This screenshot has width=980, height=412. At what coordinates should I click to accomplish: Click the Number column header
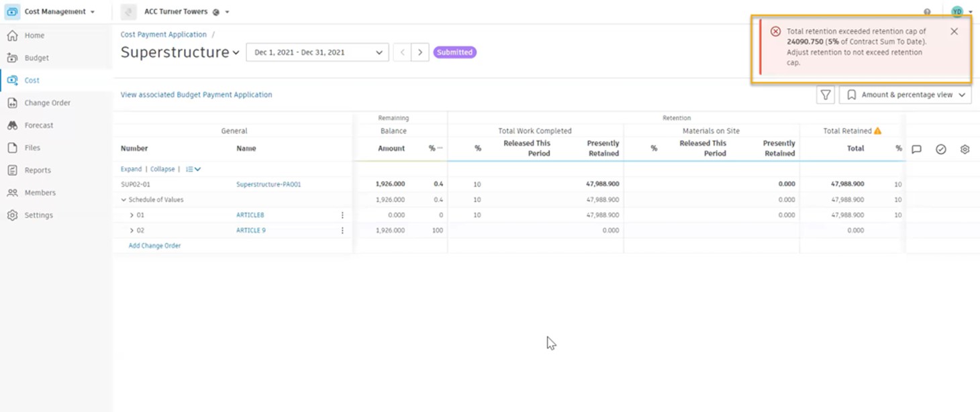coord(134,148)
